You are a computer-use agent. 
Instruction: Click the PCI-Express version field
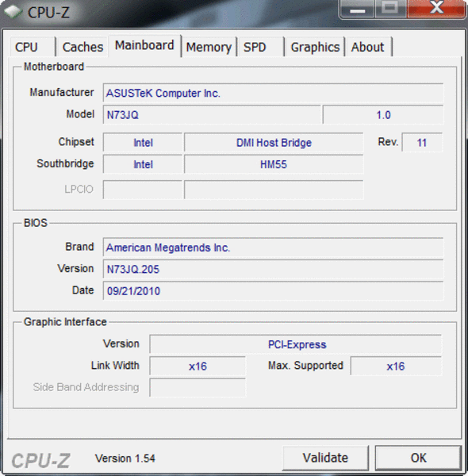tap(296, 344)
